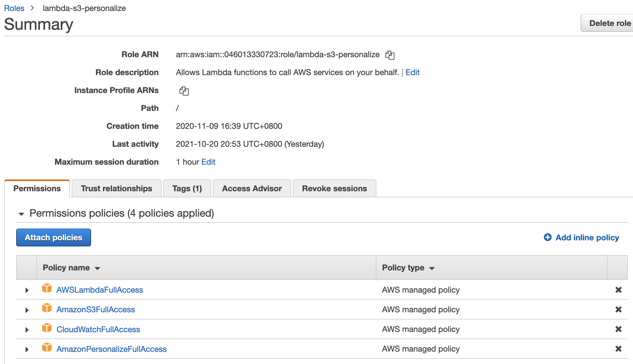
Task: Click the Last activity value 2021-10-20
Action: point(250,144)
